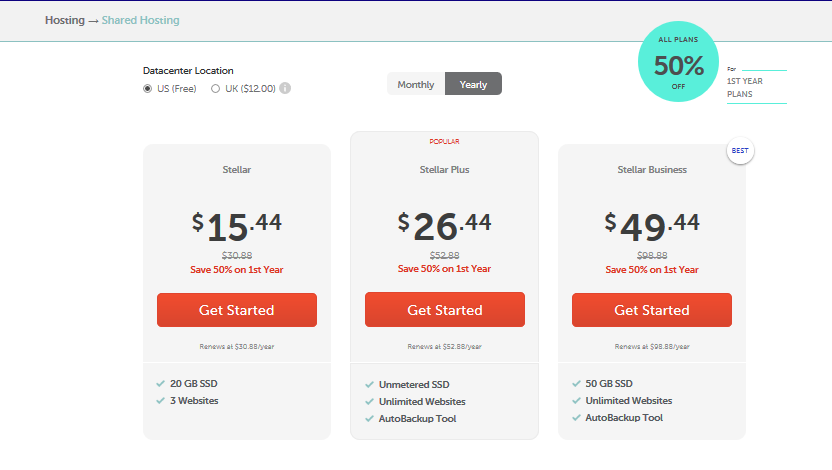Select the US (Free) datacenter option
The image size is (832, 470).
click(148, 89)
